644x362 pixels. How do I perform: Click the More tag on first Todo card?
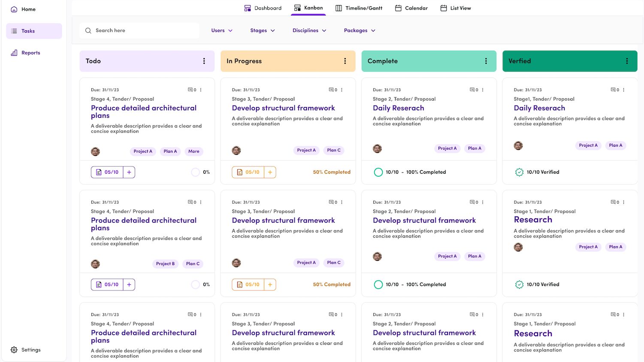[x=194, y=151]
